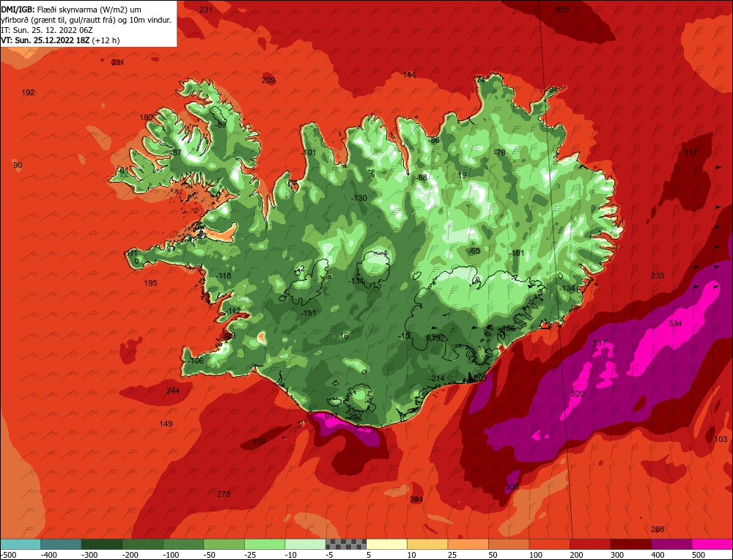Click the map value 334

[x=416, y=499]
